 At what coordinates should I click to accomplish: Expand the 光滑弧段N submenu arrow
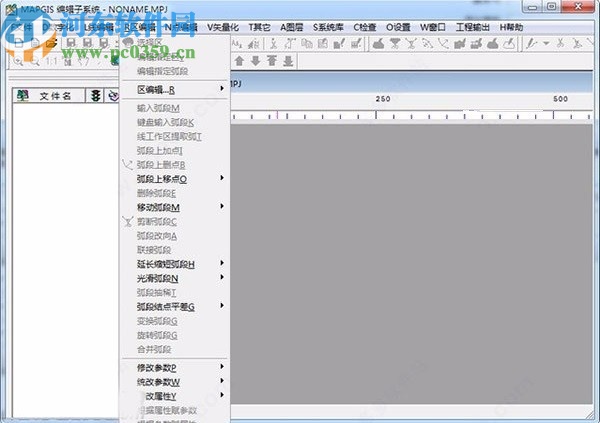coord(222,277)
